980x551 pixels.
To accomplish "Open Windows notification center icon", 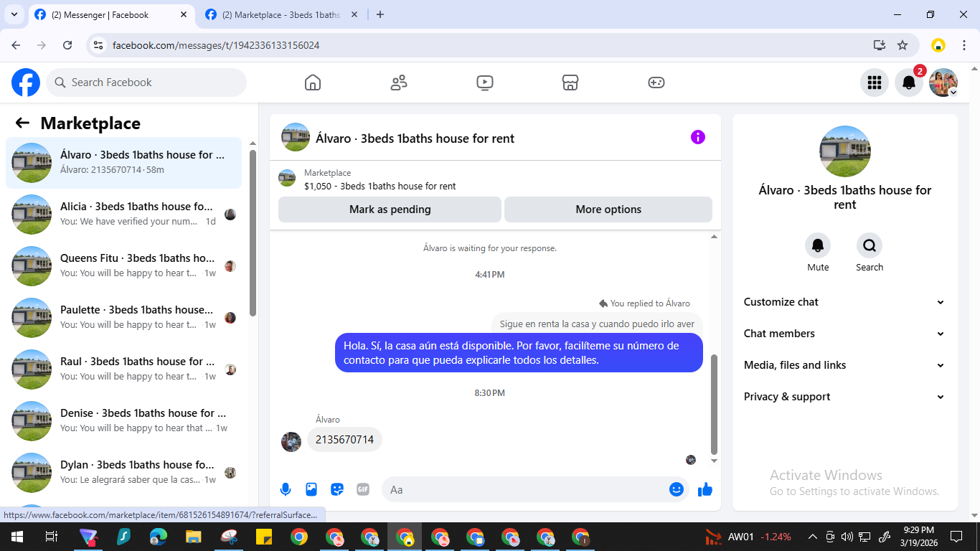I will [956, 537].
